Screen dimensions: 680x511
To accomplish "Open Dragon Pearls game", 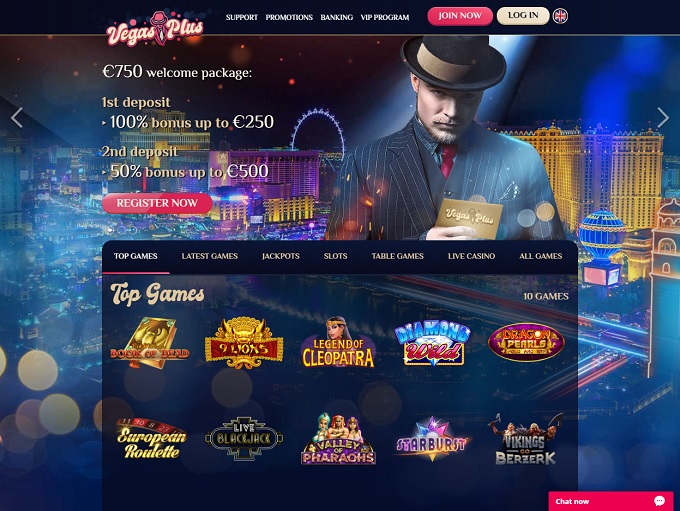I will click(x=526, y=343).
